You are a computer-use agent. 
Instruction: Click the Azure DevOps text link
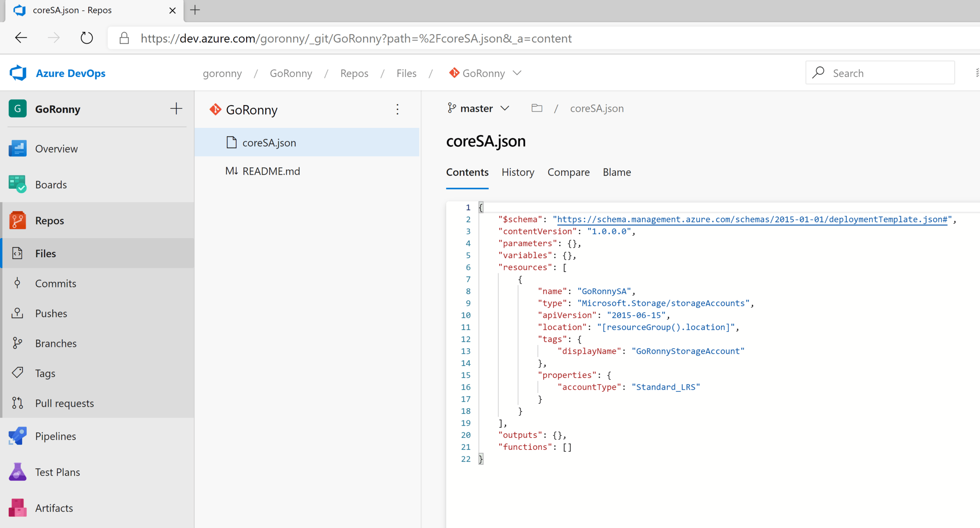70,73
